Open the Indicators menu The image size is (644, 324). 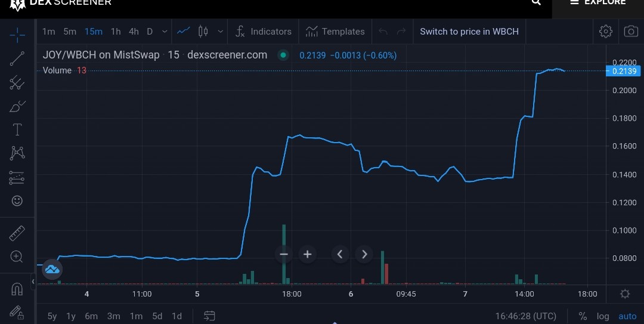pos(264,31)
